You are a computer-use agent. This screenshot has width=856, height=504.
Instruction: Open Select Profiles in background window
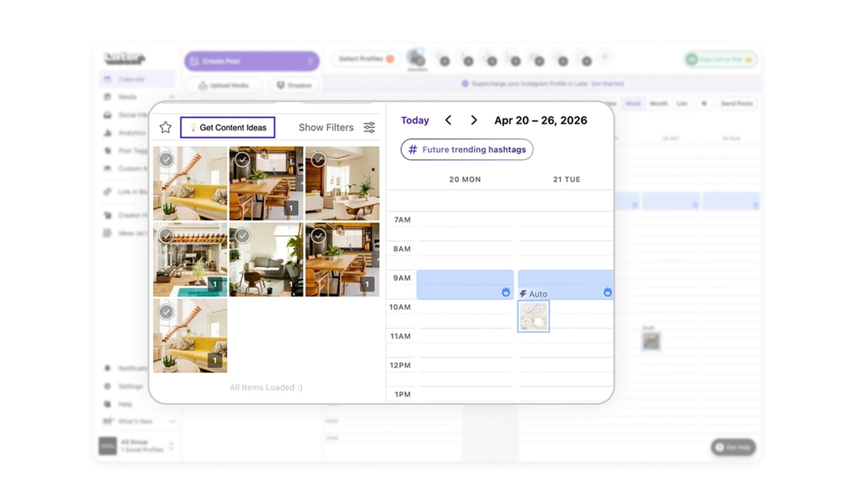coord(366,59)
